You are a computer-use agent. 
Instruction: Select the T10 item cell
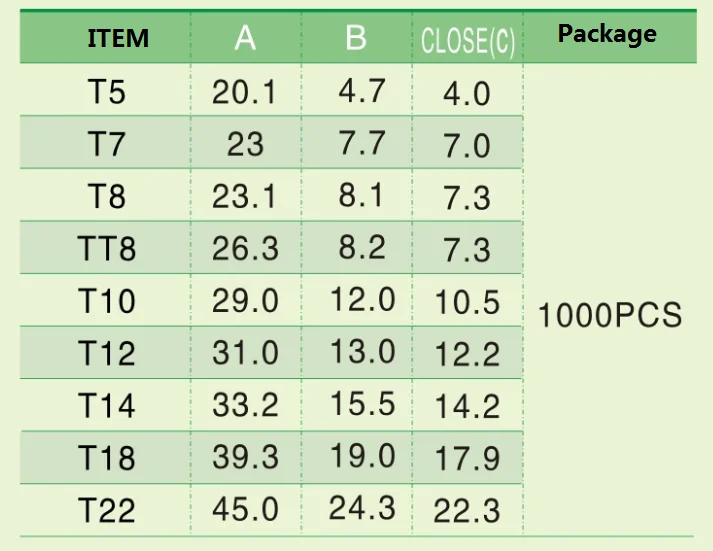[106, 301]
